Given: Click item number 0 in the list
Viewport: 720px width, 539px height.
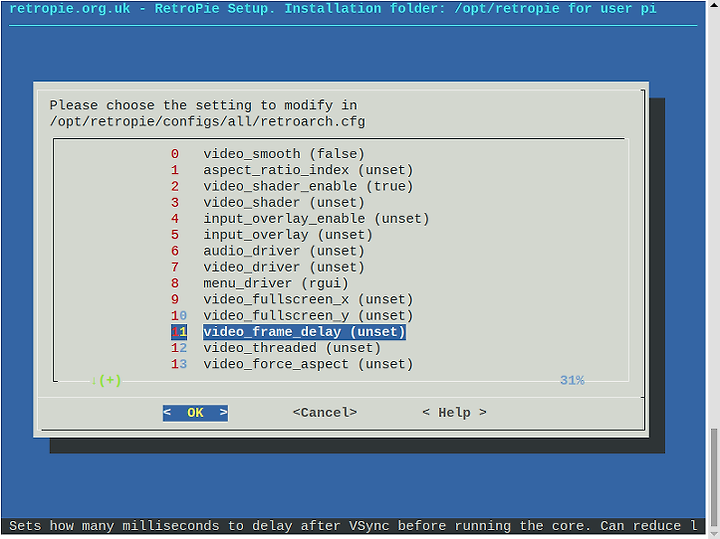Looking at the screenshot, I should click(175, 154).
